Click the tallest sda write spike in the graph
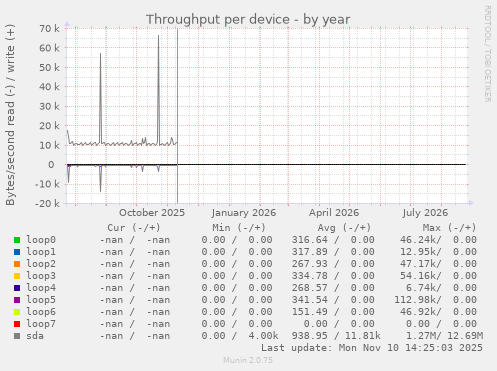The height and width of the screenshot is (371, 497). point(158,89)
